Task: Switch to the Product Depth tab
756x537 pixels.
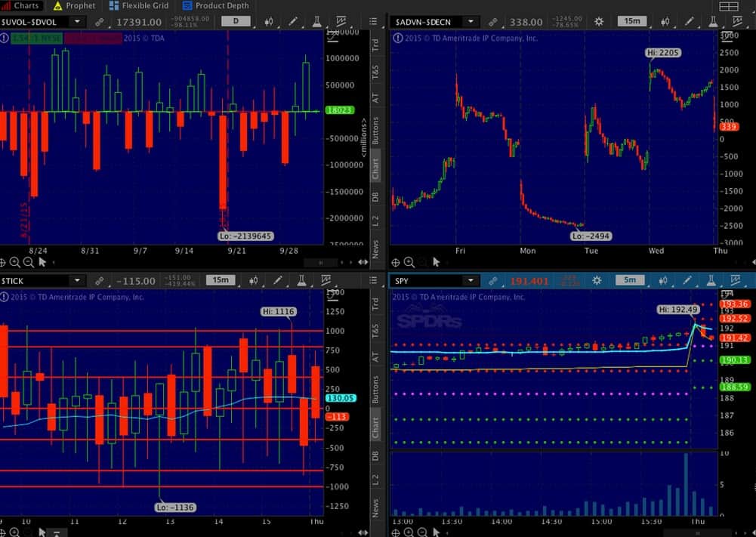Action: click(215, 6)
